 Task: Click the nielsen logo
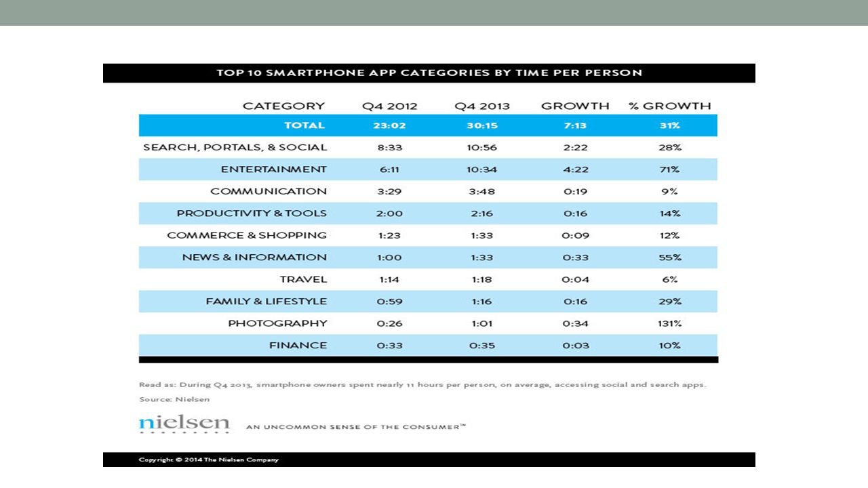pyautogui.click(x=184, y=424)
